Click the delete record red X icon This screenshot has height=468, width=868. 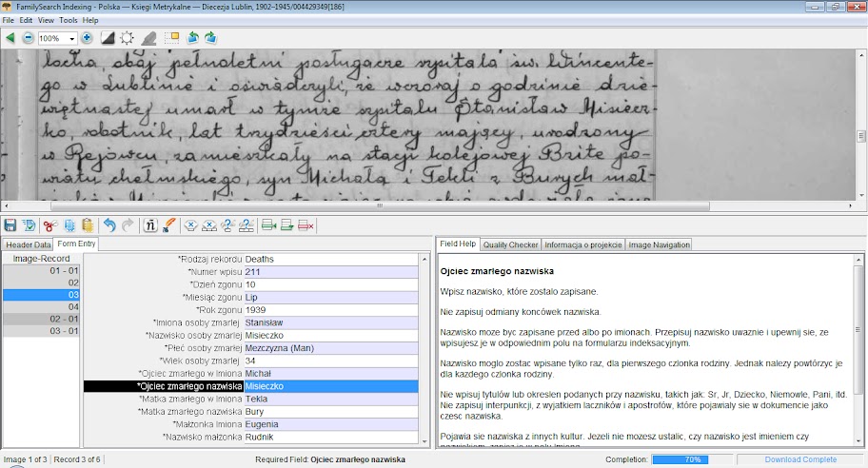tap(306, 225)
